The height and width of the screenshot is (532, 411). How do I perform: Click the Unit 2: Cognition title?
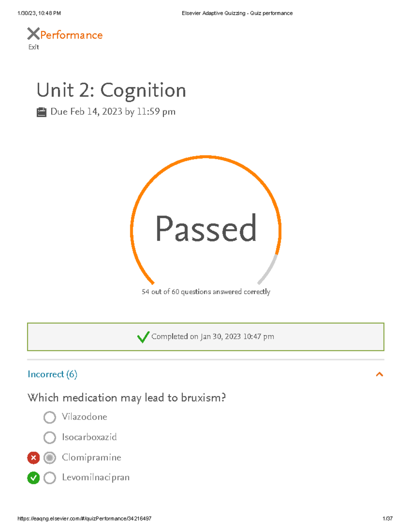pos(112,90)
